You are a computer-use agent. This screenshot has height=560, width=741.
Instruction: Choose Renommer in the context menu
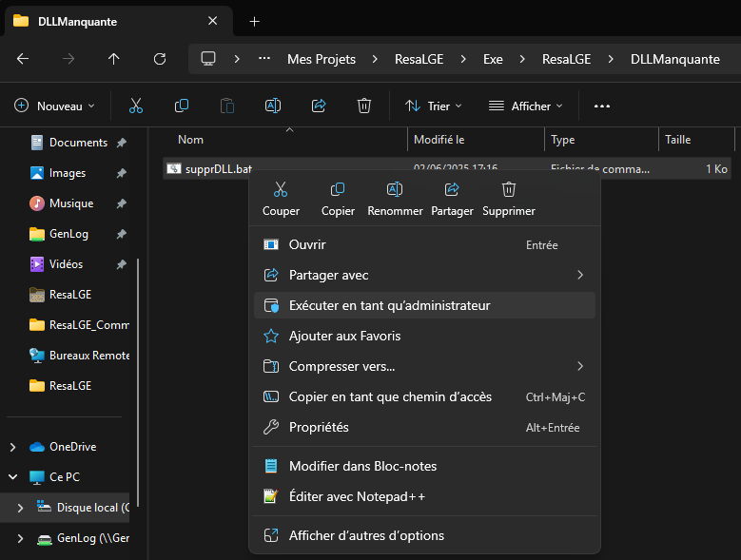pyautogui.click(x=395, y=199)
